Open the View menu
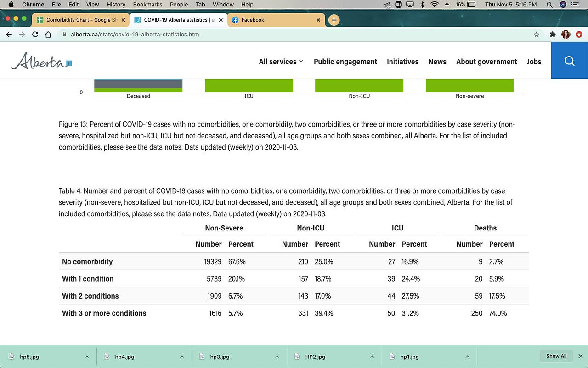The height and width of the screenshot is (368, 588). pos(92,5)
